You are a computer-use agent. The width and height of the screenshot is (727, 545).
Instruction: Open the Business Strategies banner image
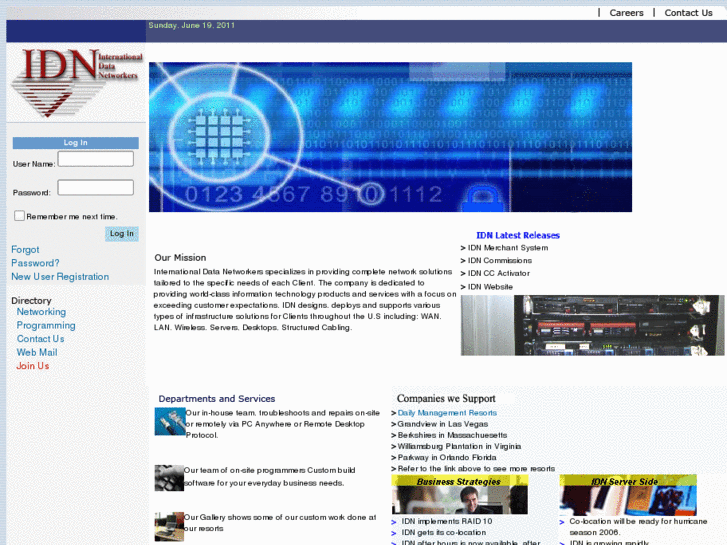pyautogui.click(x=459, y=494)
